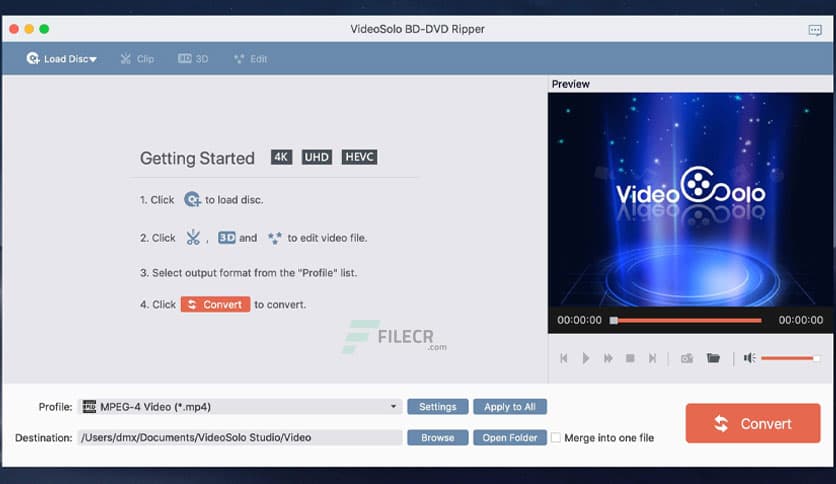Click the 3D icon in step 2
836x484 pixels.
227,237
